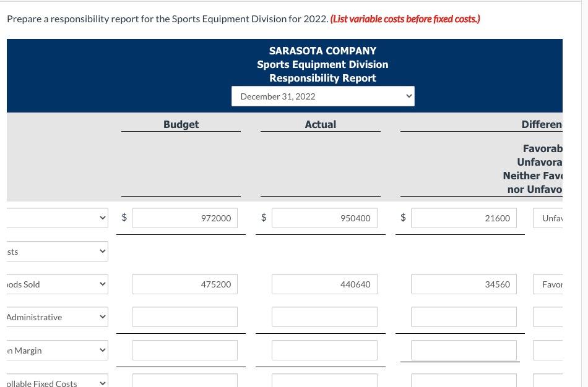The width and height of the screenshot is (588, 387).
Task: Select the empty Difference field in Margin row
Action: [x=464, y=351]
